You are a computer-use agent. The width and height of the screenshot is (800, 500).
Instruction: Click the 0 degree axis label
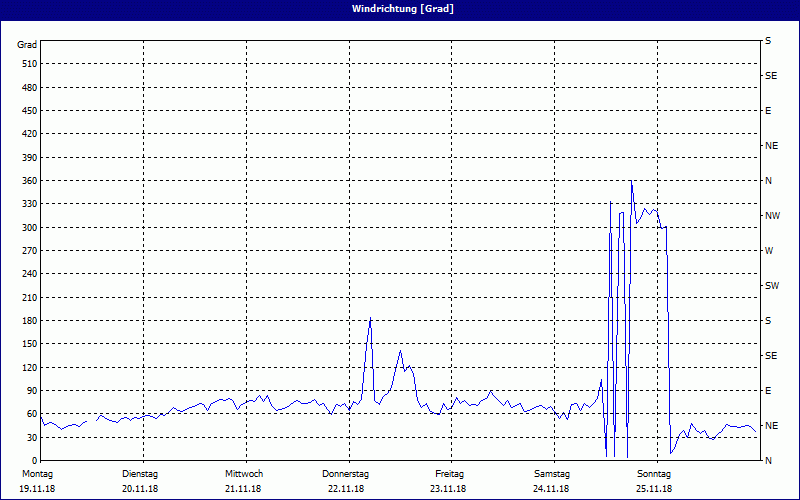click(x=34, y=461)
